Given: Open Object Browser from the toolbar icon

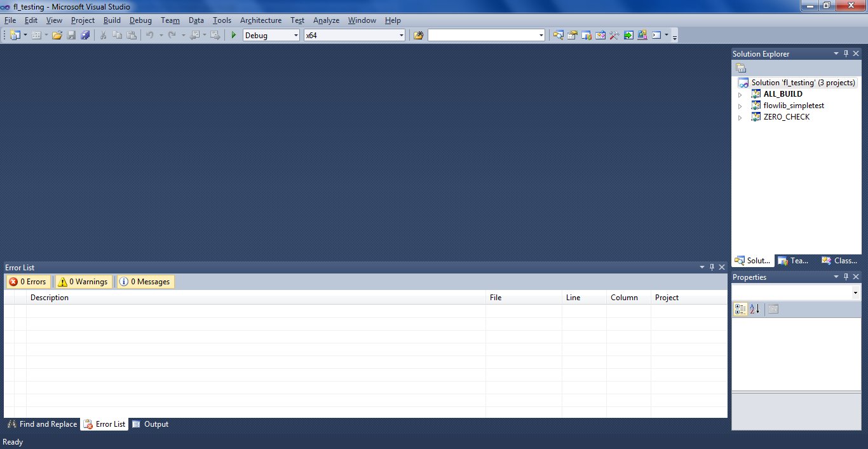Looking at the screenshot, I should click(x=600, y=35).
